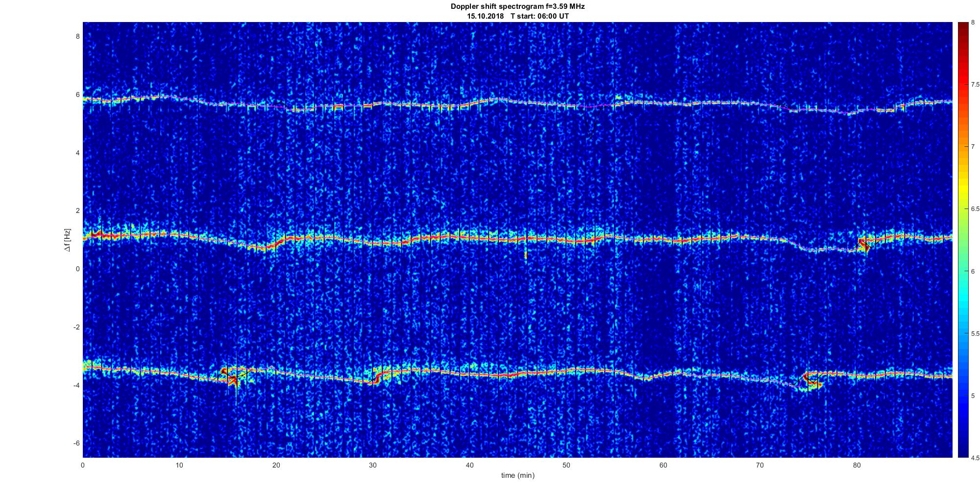Click the black V-shaped dip in the upper trace near minute 52
This screenshot has height=491, width=980.
(x=591, y=122)
